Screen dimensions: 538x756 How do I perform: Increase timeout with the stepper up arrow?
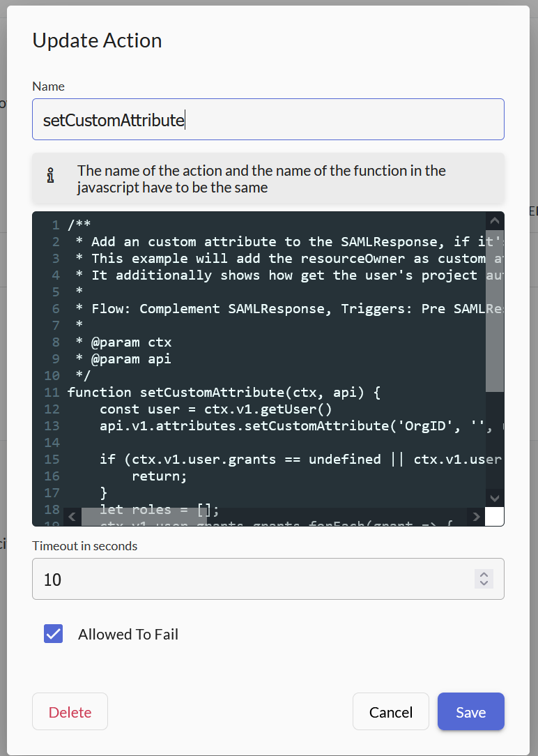pyautogui.click(x=484, y=574)
